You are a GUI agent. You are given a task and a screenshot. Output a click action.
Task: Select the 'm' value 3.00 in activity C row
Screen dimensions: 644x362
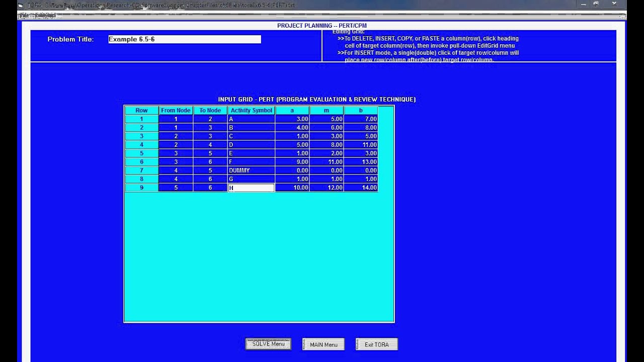(x=327, y=136)
